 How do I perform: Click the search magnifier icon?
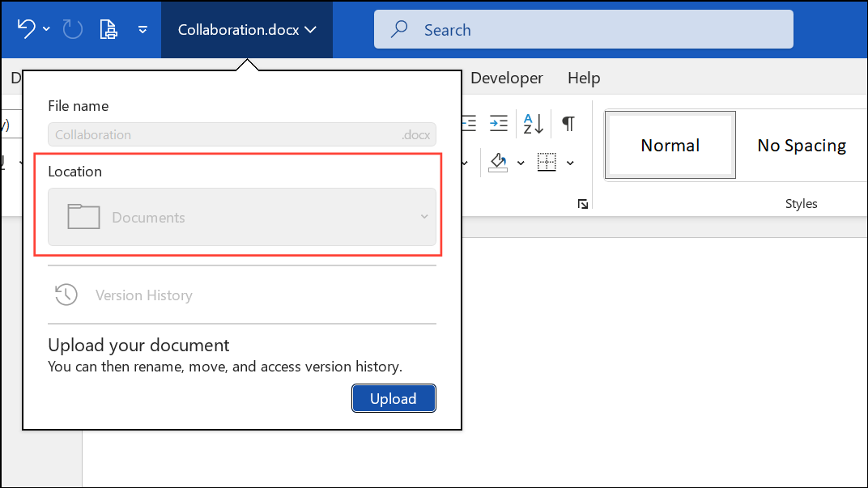click(399, 29)
